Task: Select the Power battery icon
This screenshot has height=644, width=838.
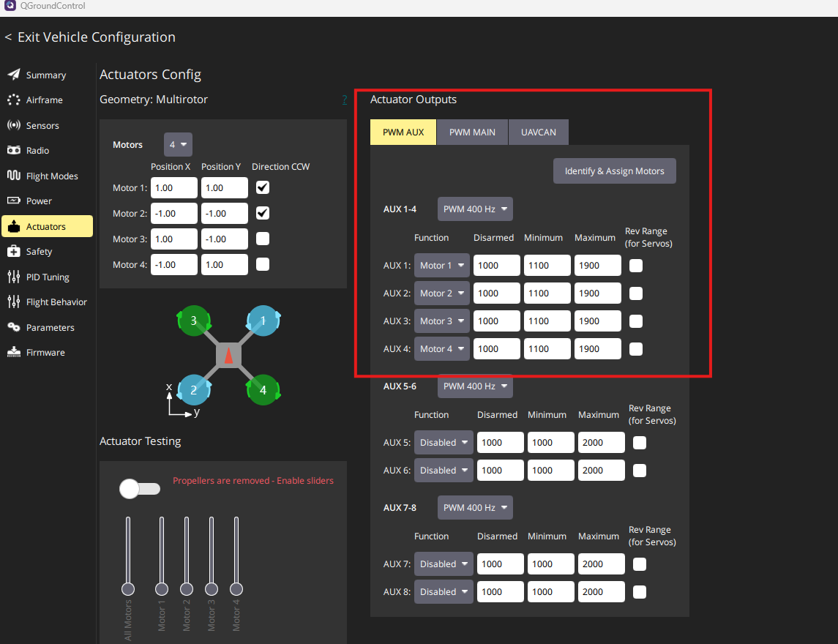Action: pos(14,201)
